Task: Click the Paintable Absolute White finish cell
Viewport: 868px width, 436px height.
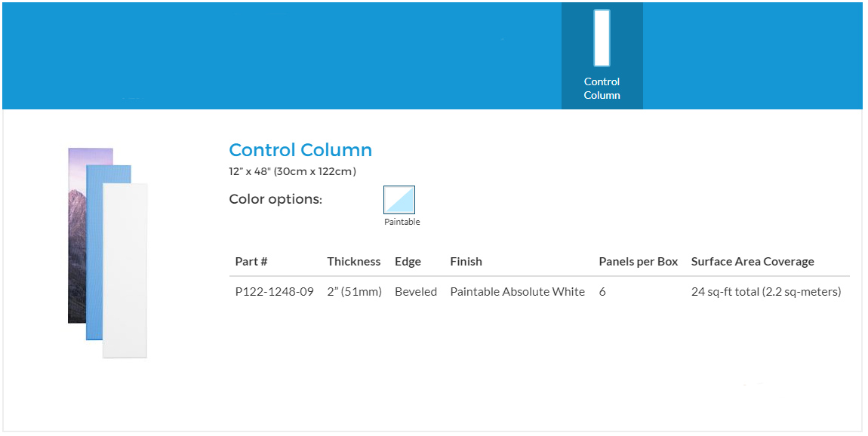Action: (x=517, y=292)
